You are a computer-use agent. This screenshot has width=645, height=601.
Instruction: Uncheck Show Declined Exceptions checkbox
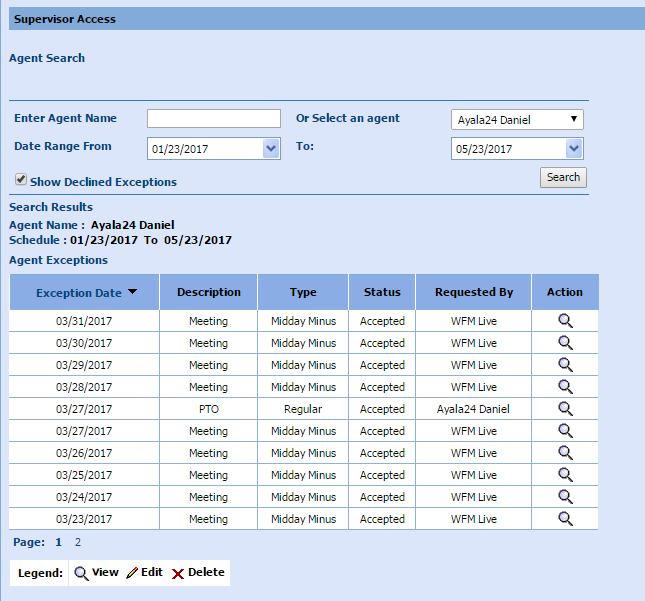[21, 180]
